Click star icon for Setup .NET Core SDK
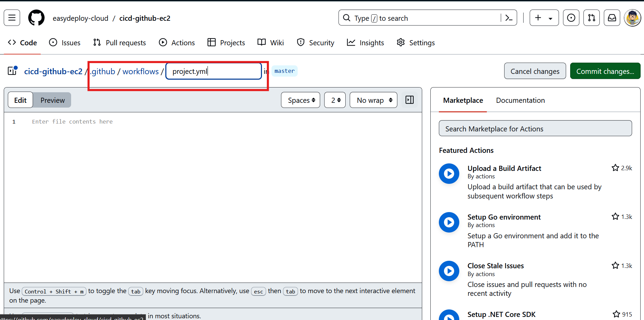Image resolution: width=644 pixels, height=320 pixels. click(616, 314)
